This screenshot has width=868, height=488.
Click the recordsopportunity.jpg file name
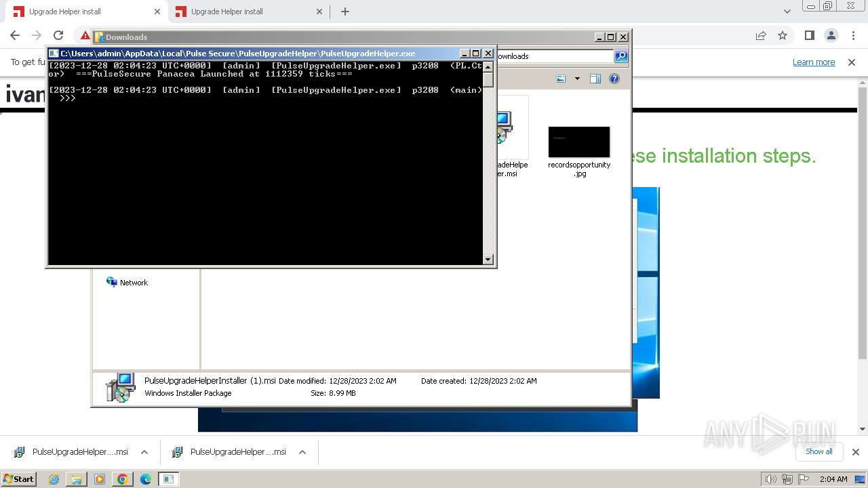579,169
